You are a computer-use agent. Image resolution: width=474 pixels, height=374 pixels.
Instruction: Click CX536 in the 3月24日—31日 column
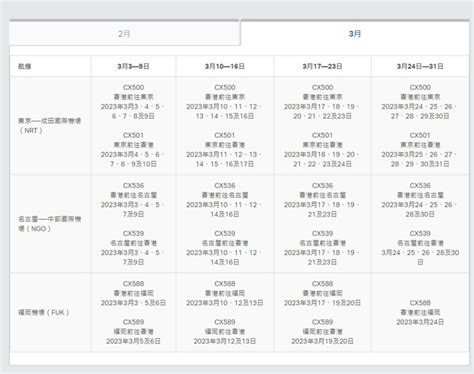coord(420,185)
